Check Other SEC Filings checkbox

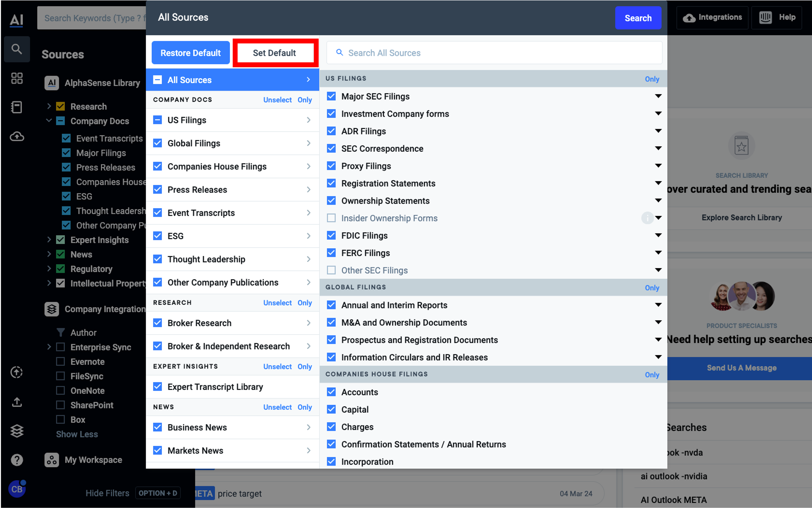point(331,270)
